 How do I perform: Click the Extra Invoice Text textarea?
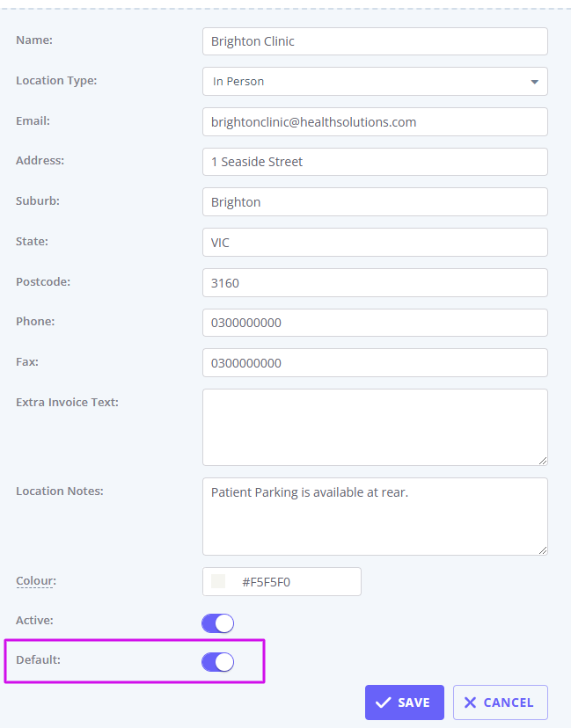(375, 427)
